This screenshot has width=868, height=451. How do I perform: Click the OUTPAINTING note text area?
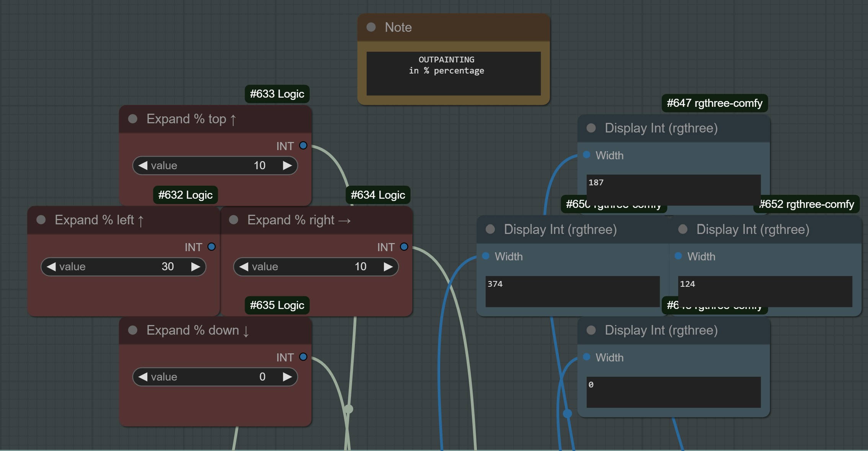pos(453,73)
